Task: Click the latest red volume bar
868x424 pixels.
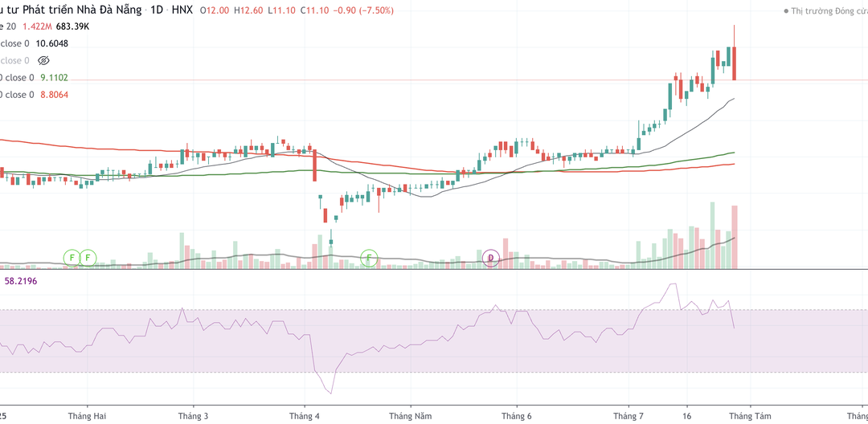Action: [735, 237]
